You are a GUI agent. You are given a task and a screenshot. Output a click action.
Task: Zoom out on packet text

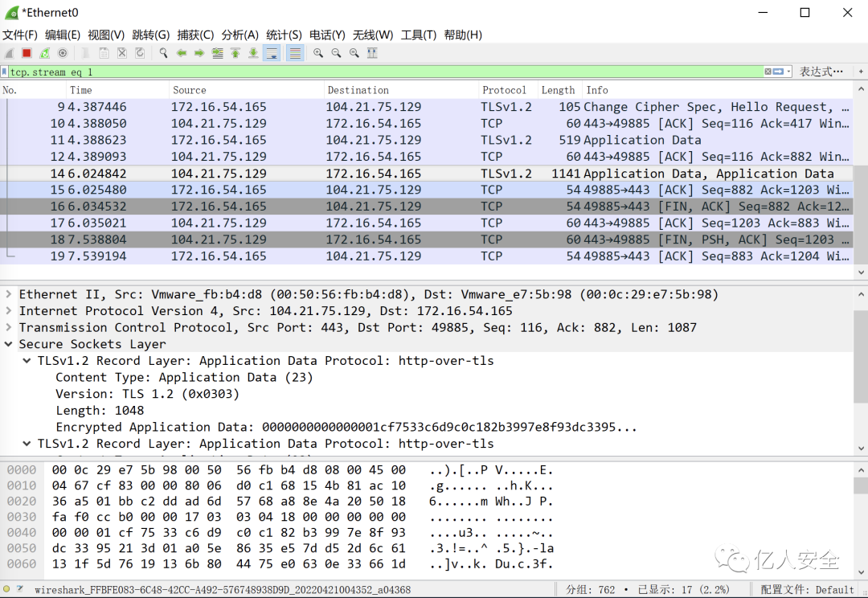click(x=336, y=53)
